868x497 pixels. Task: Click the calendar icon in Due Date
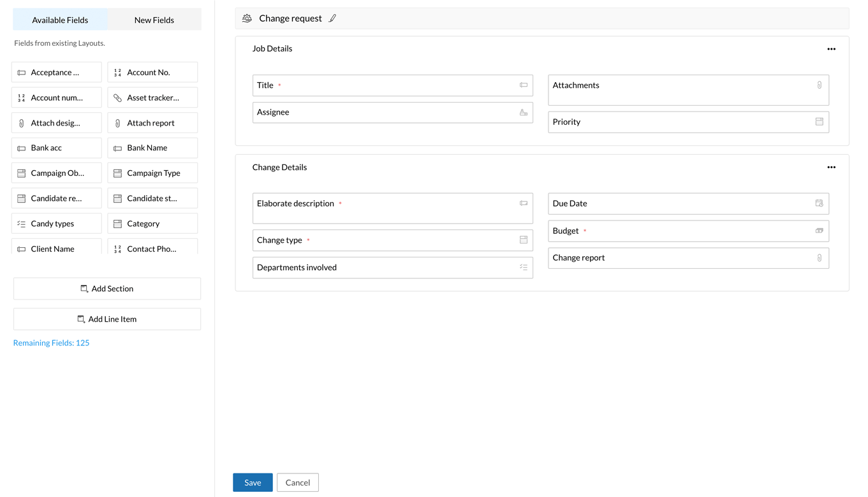820,203
